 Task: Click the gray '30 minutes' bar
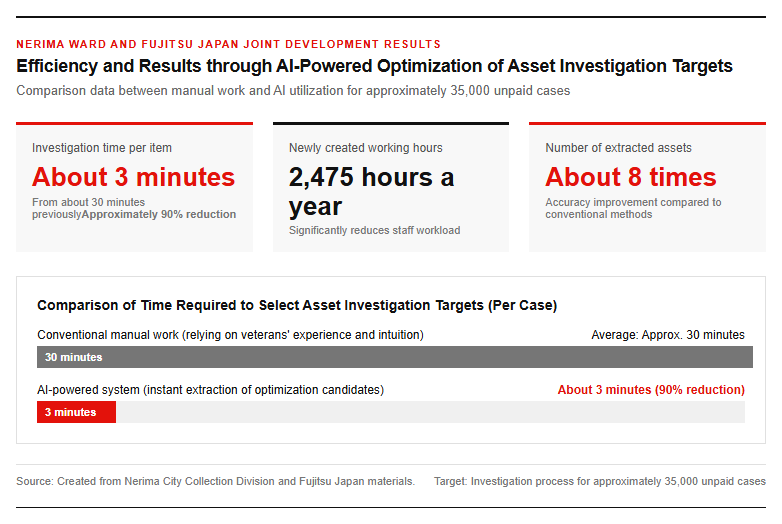395,357
